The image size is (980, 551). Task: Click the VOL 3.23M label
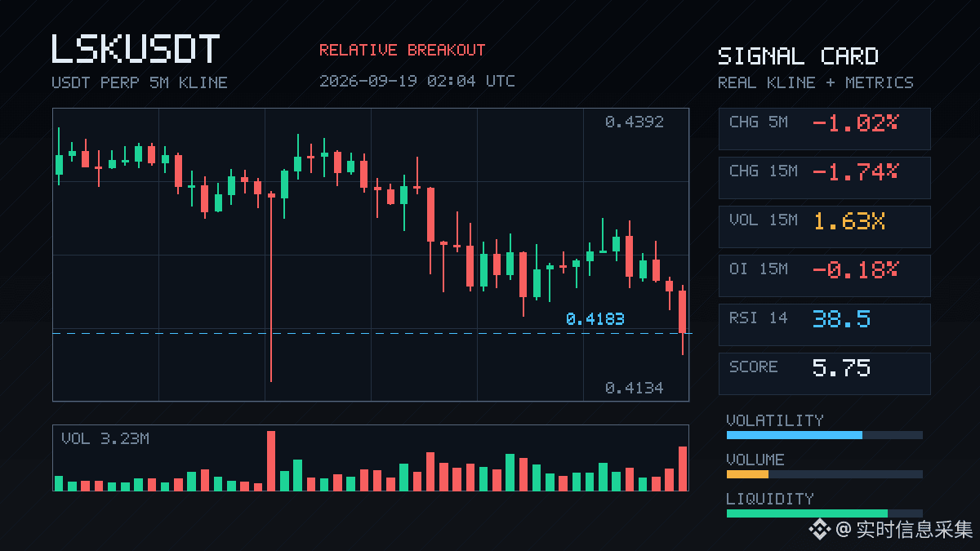(x=105, y=439)
